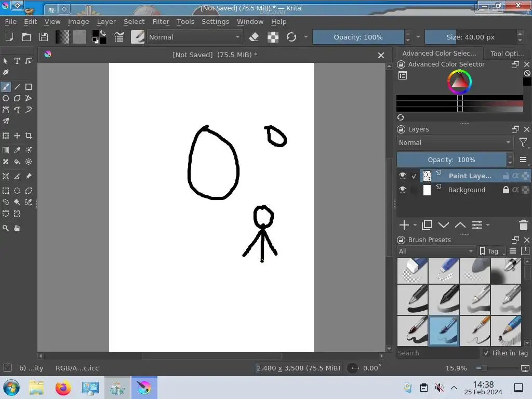This screenshot has height=399, width=532.
Task: Open layer properties dropdown arrow
Action: pyautogui.click(x=488, y=225)
